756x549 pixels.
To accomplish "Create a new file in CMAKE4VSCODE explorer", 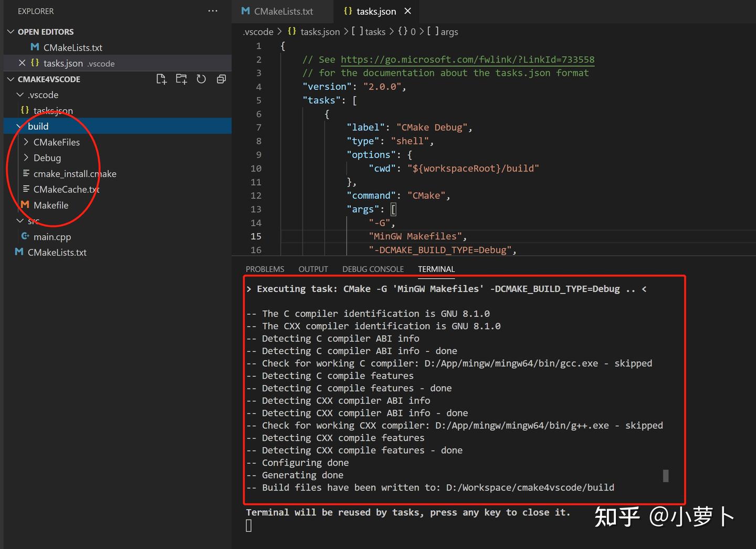I will pyautogui.click(x=161, y=79).
